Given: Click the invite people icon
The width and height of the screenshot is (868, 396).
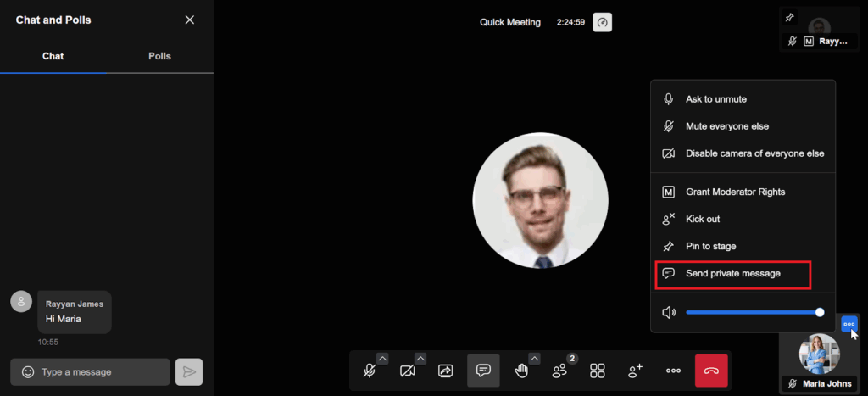Looking at the screenshot, I should [635, 371].
